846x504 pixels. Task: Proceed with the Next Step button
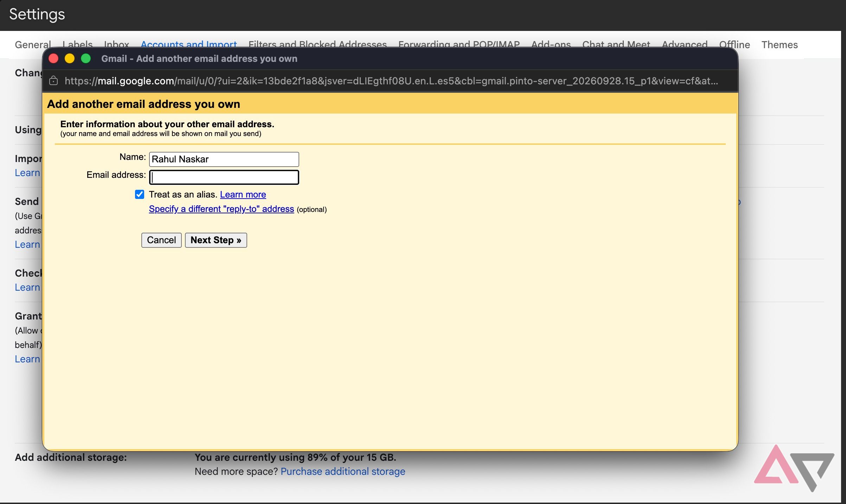pyautogui.click(x=216, y=240)
